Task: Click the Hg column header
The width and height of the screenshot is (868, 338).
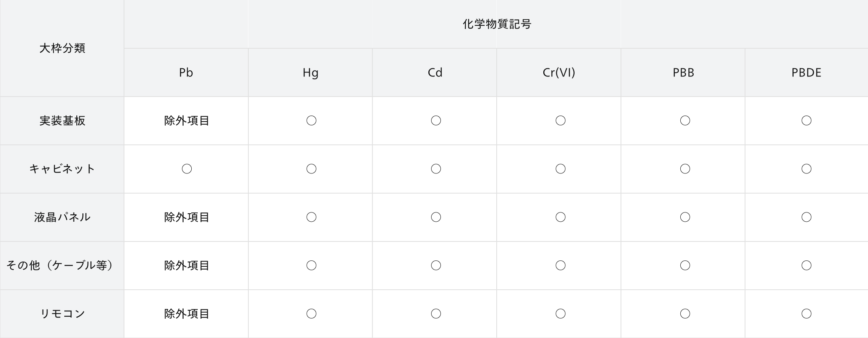Action: point(310,72)
